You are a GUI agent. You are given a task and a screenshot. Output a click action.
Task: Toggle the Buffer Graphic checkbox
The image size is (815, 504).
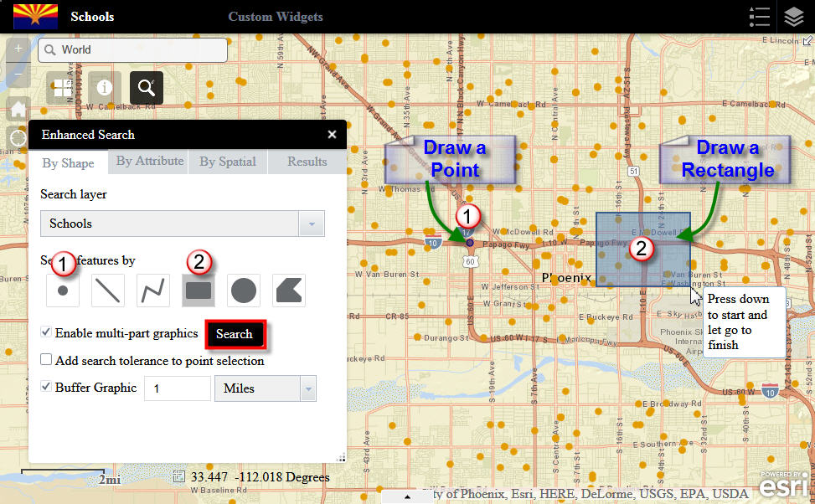point(46,387)
